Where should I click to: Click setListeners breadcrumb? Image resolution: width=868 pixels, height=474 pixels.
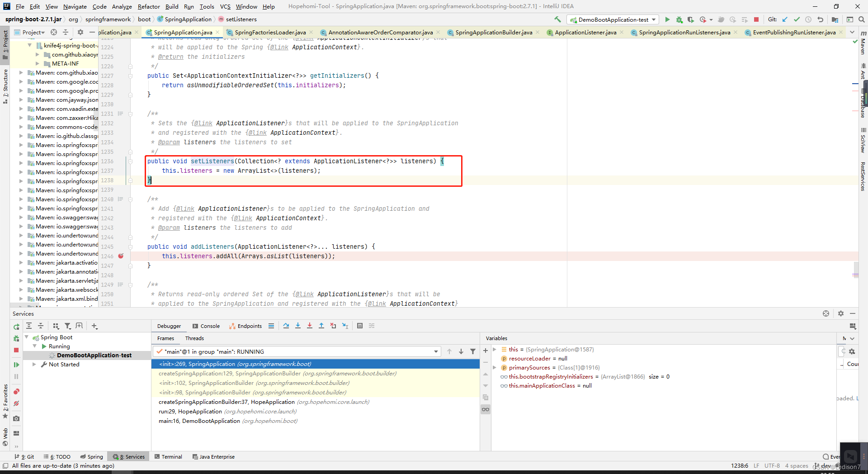point(237,19)
